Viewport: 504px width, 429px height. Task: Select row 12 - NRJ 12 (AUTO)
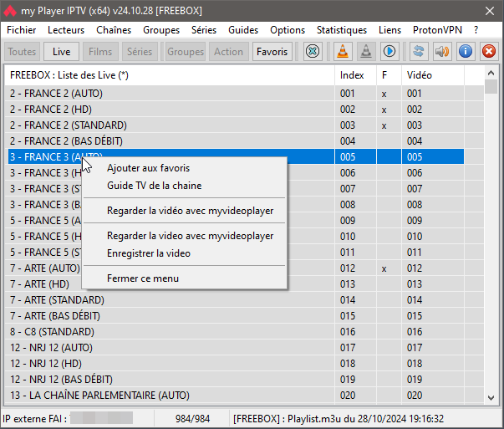(244, 348)
